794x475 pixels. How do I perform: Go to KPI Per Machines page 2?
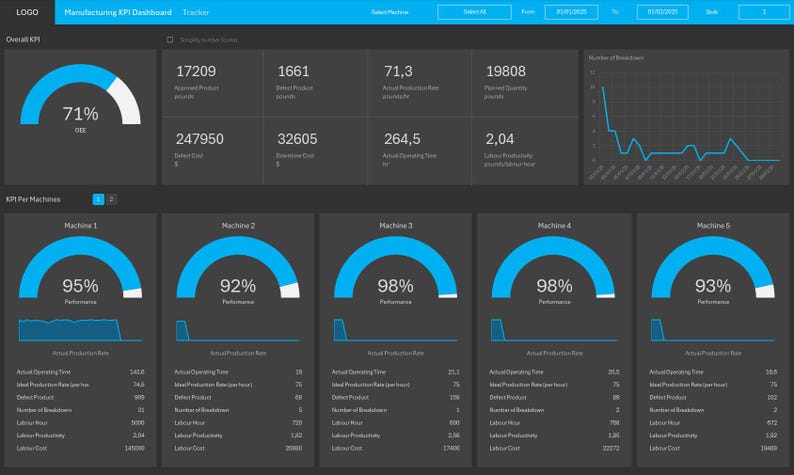click(x=111, y=200)
